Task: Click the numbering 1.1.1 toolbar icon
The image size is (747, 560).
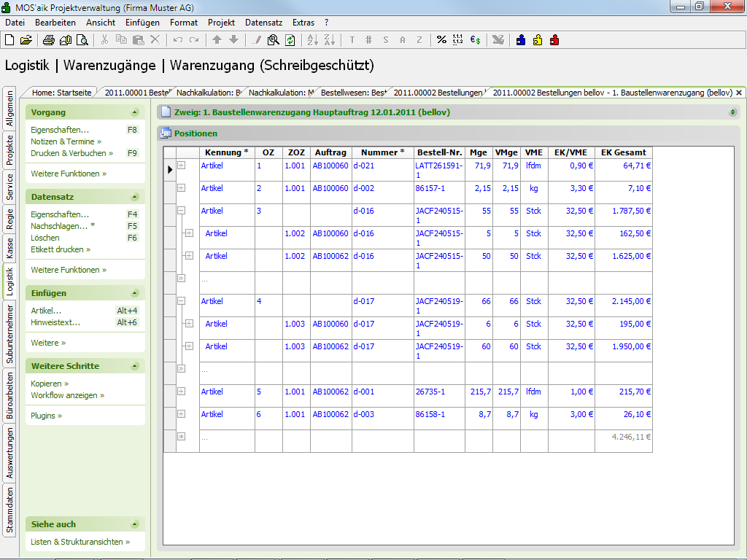Action: [x=458, y=40]
